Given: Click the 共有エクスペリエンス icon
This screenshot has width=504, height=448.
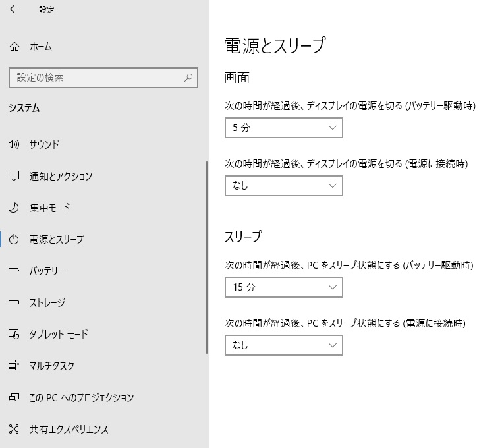Looking at the screenshot, I should point(14,429).
